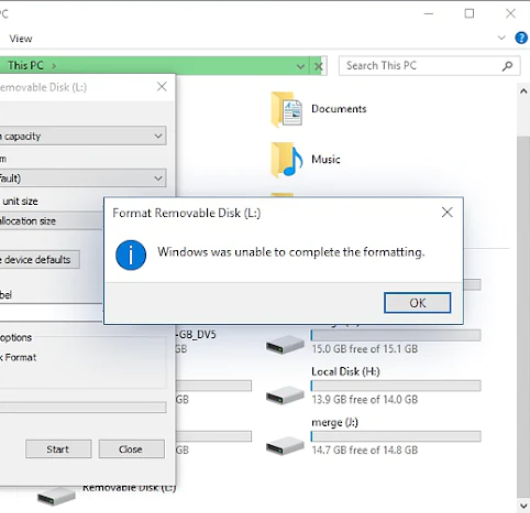
Task: Select the drive icon with 15.0 GB free
Action: click(x=285, y=344)
